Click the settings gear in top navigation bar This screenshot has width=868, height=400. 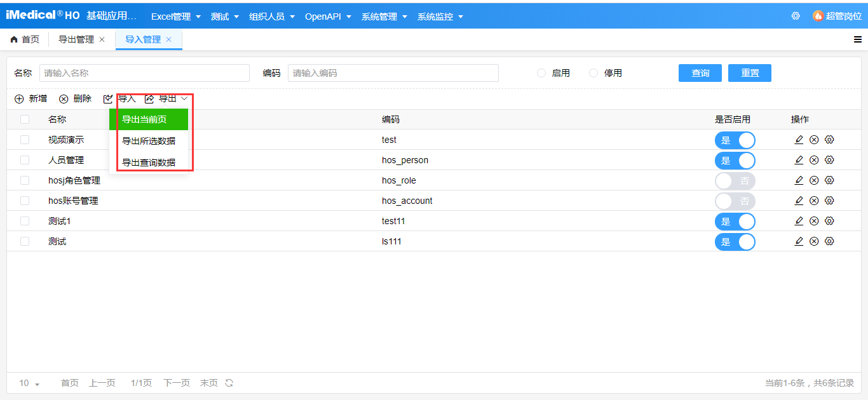[796, 15]
